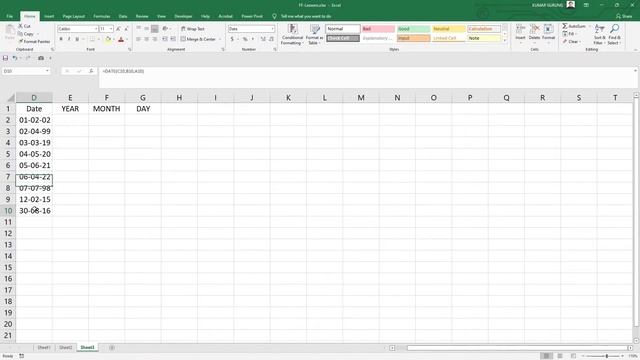Screen dimensions: 640x360
Task: Click Merge & Center button
Action: click(x=198, y=39)
